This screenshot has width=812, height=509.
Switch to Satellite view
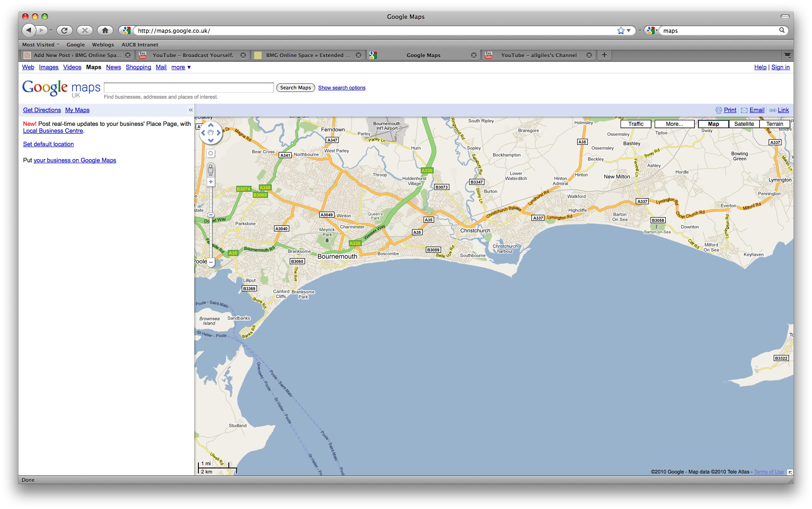point(744,124)
